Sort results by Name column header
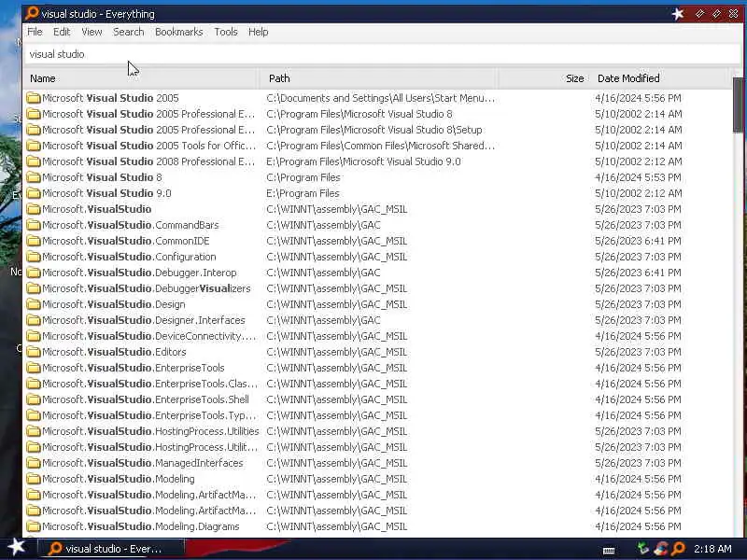This screenshot has height=560, width=747. click(x=141, y=78)
